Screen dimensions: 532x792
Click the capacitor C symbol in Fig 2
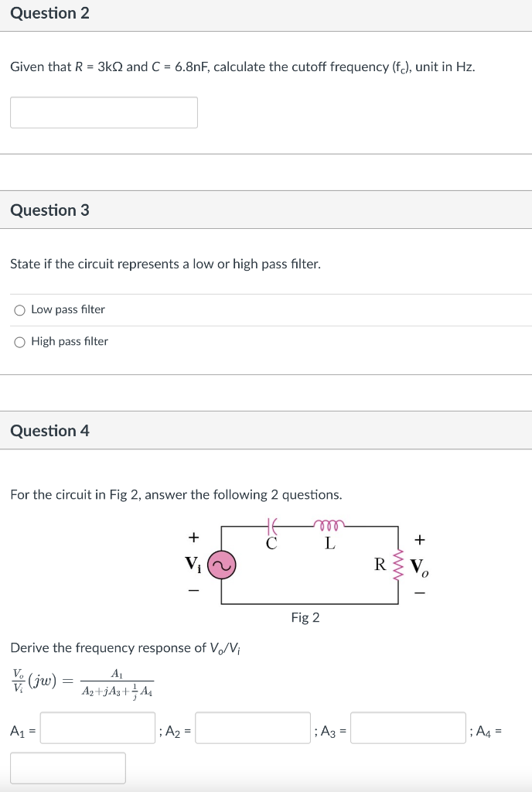272,526
